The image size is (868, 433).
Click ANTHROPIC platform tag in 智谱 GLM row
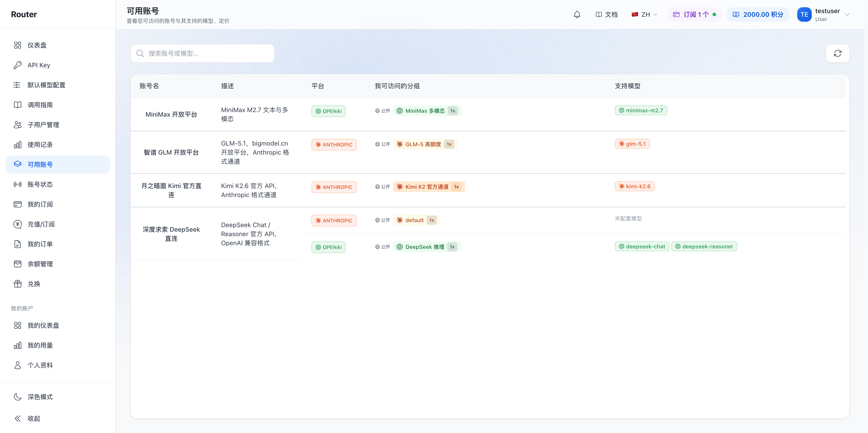point(334,145)
